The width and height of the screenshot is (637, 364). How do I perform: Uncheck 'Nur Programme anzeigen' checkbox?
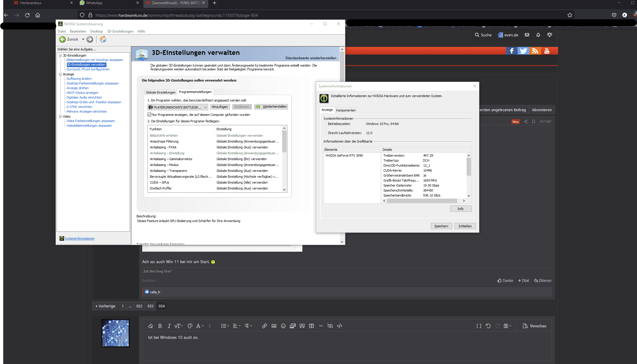[x=150, y=115]
